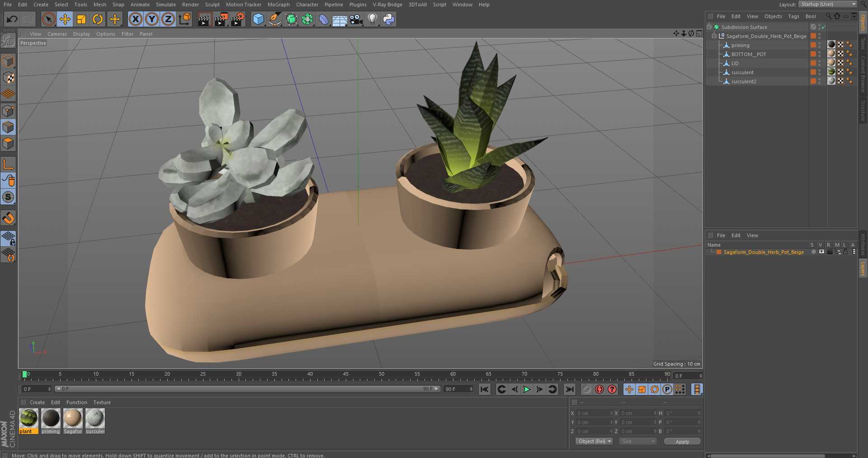The image size is (868, 458).
Task: Add a Cube primitive object
Action: pos(258,19)
